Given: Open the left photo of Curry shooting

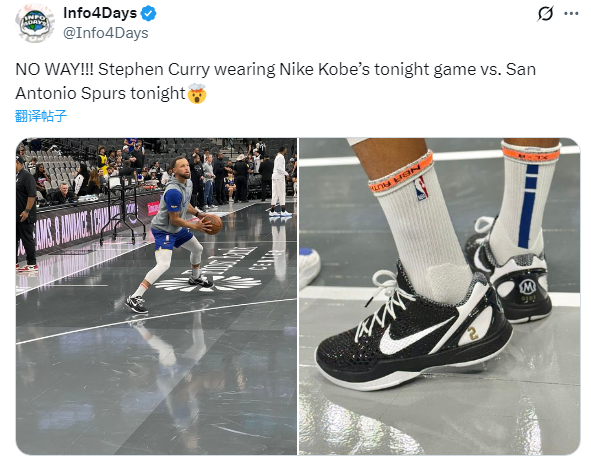Looking at the screenshot, I should pos(156,296).
